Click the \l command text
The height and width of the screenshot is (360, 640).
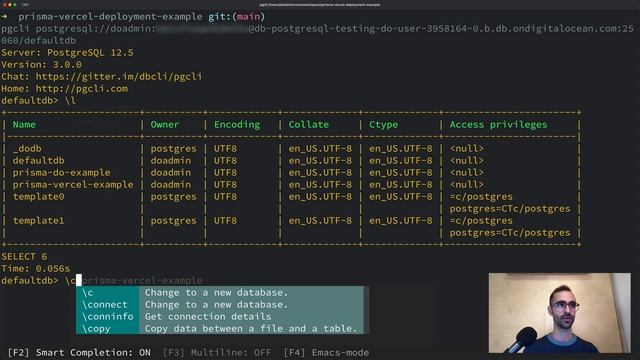pos(70,100)
